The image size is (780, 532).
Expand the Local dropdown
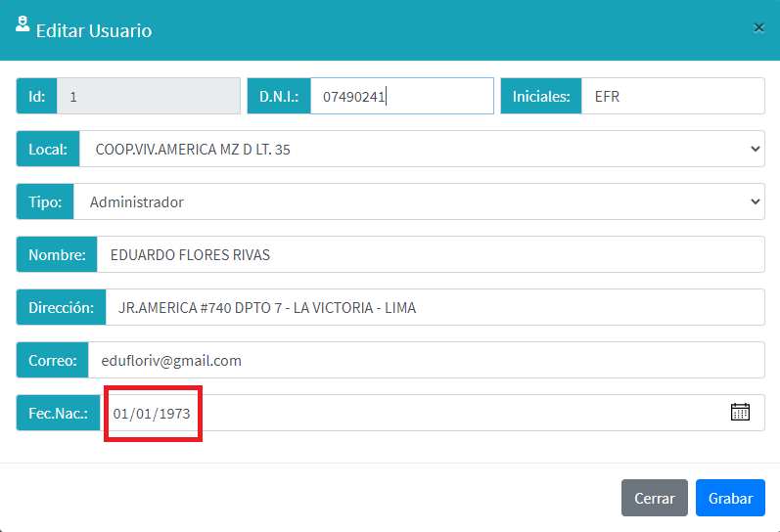coord(421,150)
